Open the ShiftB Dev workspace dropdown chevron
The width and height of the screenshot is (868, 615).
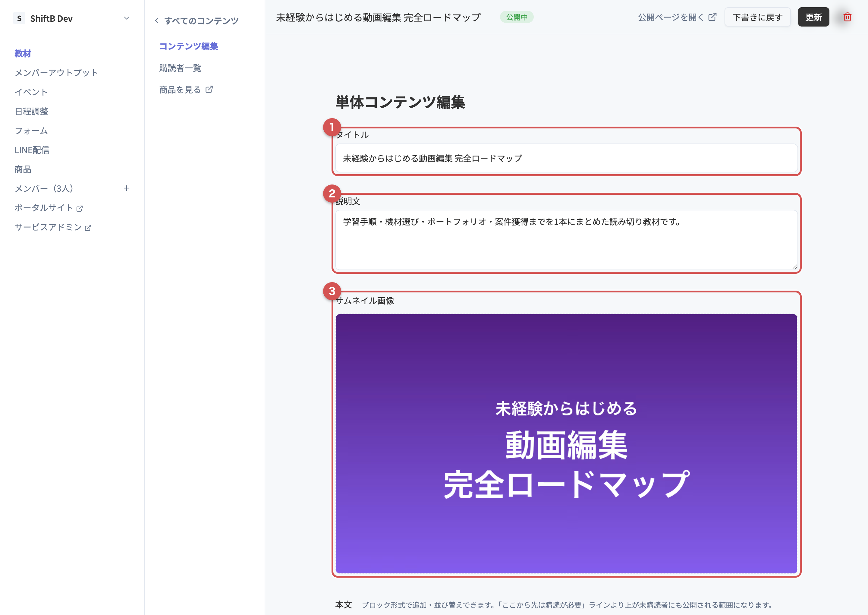(127, 18)
